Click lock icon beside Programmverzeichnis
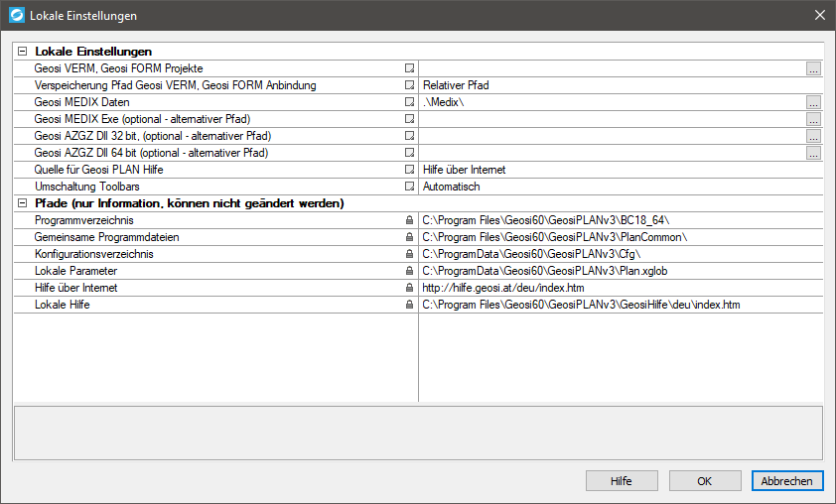Screen dimensions: 836x504 (409, 220)
